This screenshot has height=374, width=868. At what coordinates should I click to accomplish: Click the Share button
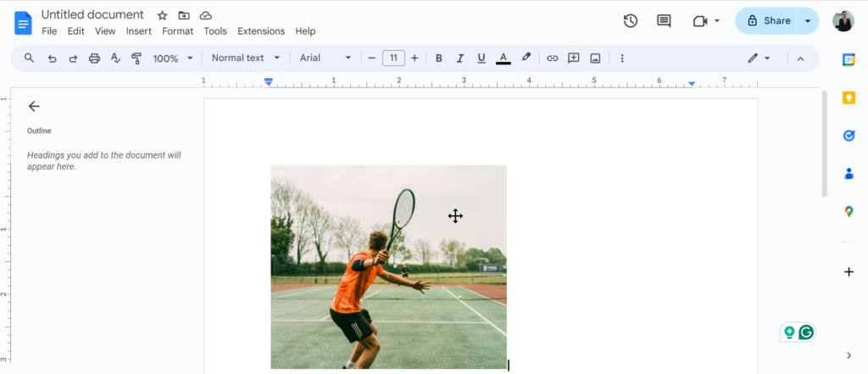(x=768, y=21)
